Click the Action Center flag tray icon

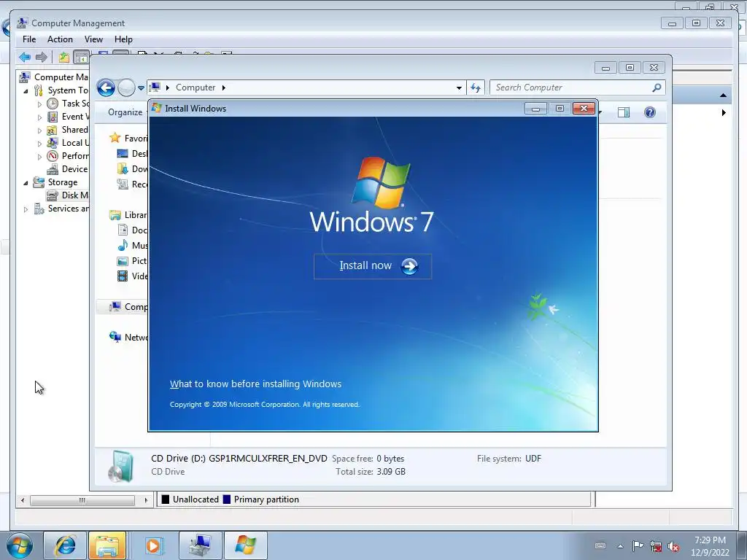tap(638, 546)
